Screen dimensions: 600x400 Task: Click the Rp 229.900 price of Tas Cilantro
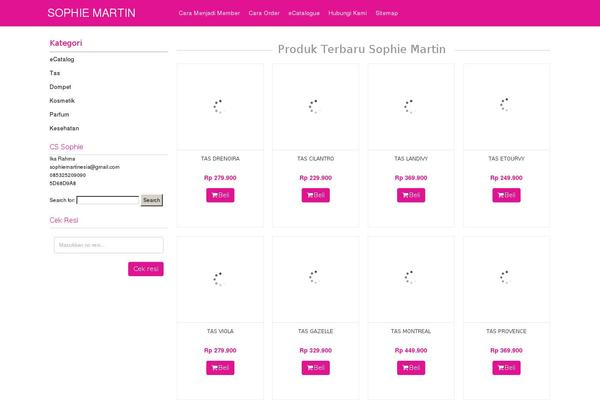pyautogui.click(x=316, y=178)
